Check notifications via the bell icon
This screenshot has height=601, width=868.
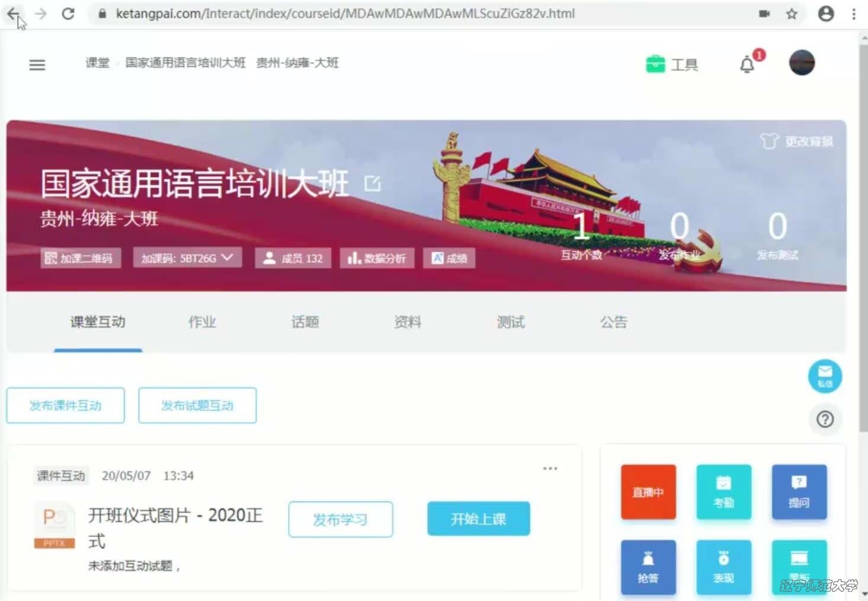point(747,64)
